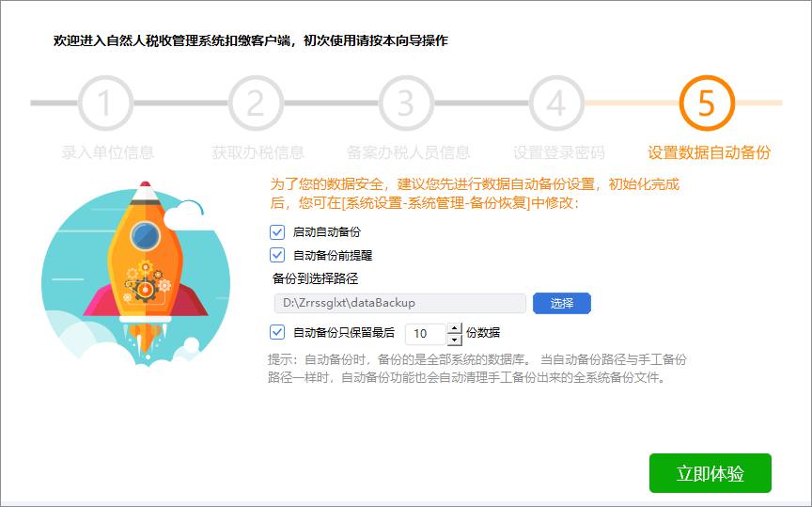The width and height of the screenshot is (812, 507).
Task: Click the 选择 button to choose path
Action: coord(562,303)
